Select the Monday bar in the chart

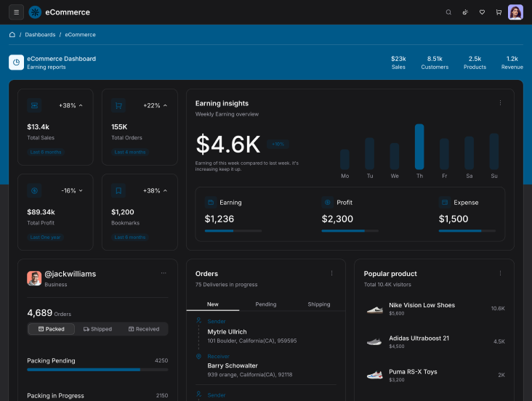pyautogui.click(x=344, y=159)
